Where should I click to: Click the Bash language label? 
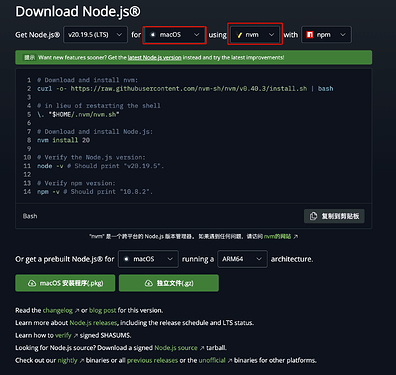(30, 216)
